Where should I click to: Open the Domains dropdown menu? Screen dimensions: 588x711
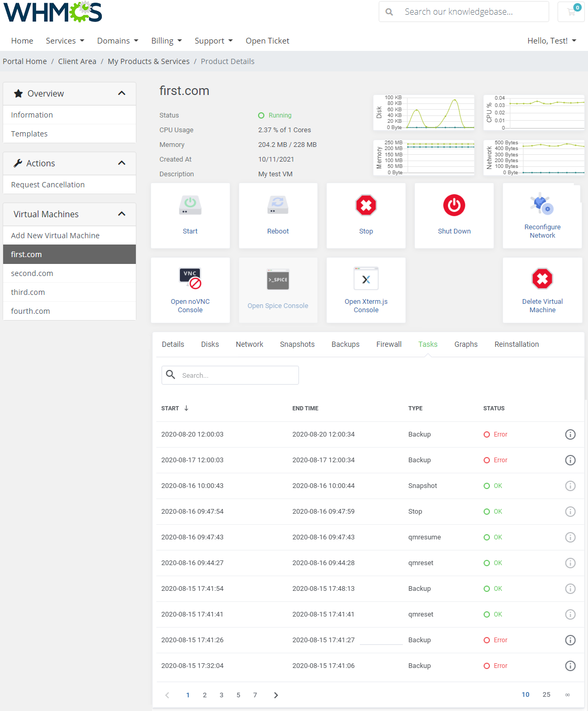(x=117, y=41)
